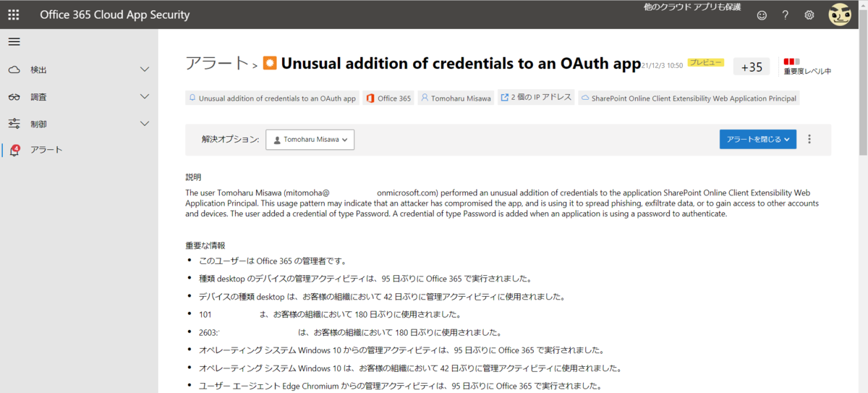Open the vertical ellipsis more options
This screenshot has height=393, width=868.
click(x=809, y=139)
